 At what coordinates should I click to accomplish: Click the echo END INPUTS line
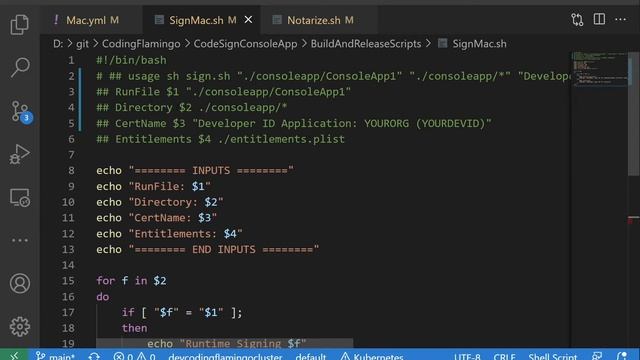tap(207, 249)
